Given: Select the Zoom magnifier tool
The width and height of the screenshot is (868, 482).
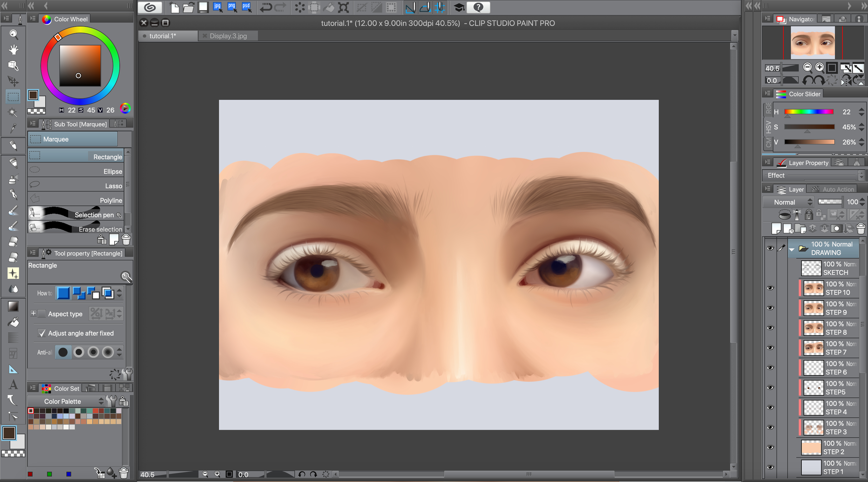Looking at the screenshot, I should tap(14, 34).
